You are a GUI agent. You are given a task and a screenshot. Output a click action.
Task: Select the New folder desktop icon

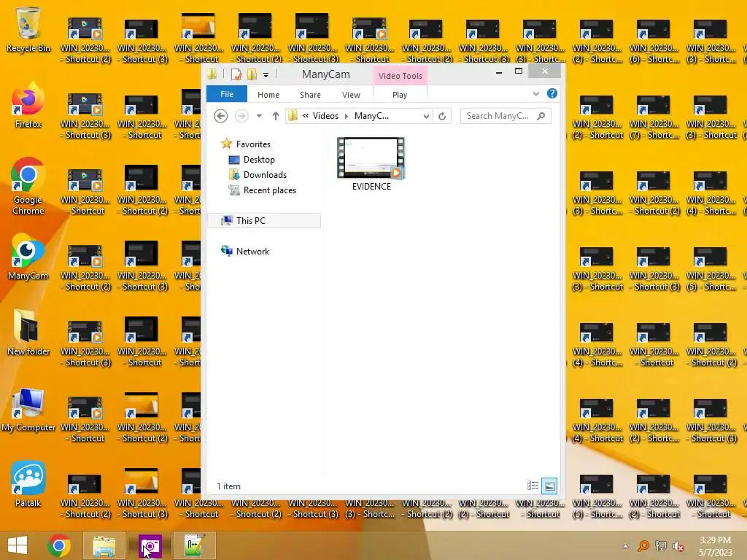[x=28, y=332]
